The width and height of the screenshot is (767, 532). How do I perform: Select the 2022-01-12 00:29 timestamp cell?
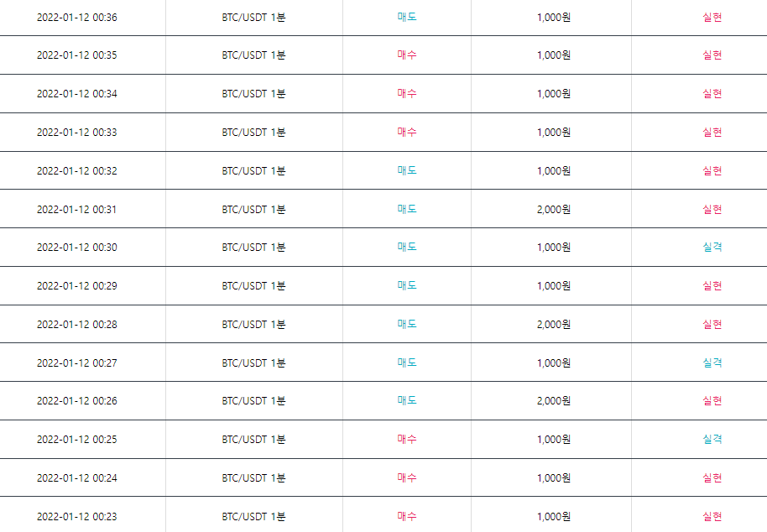[x=77, y=285]
